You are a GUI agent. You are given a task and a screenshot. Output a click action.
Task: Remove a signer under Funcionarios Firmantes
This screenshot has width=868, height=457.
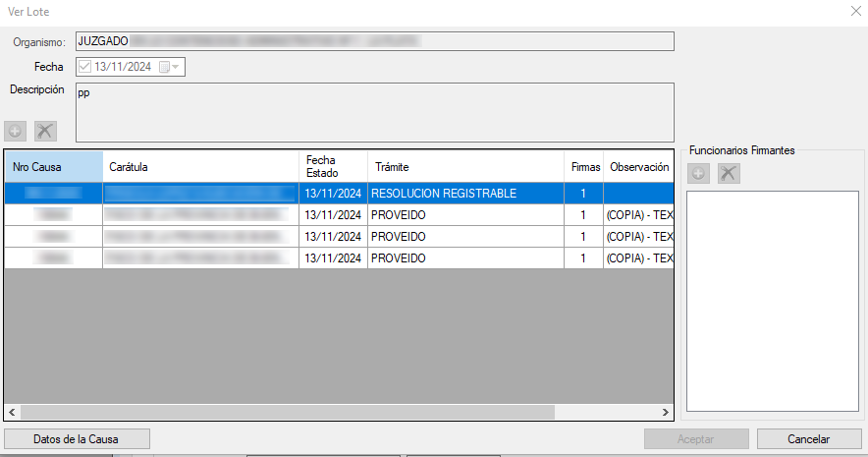(x=728, y=174)
